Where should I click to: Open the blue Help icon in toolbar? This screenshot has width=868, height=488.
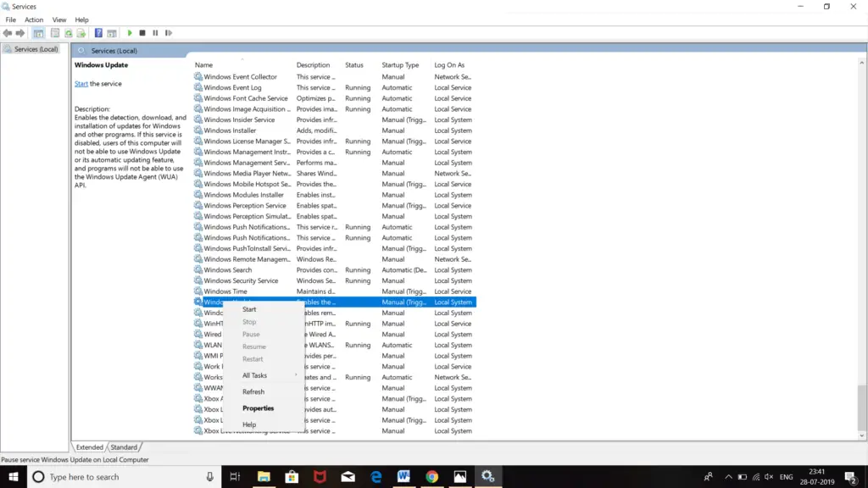[x=98, y=33]
